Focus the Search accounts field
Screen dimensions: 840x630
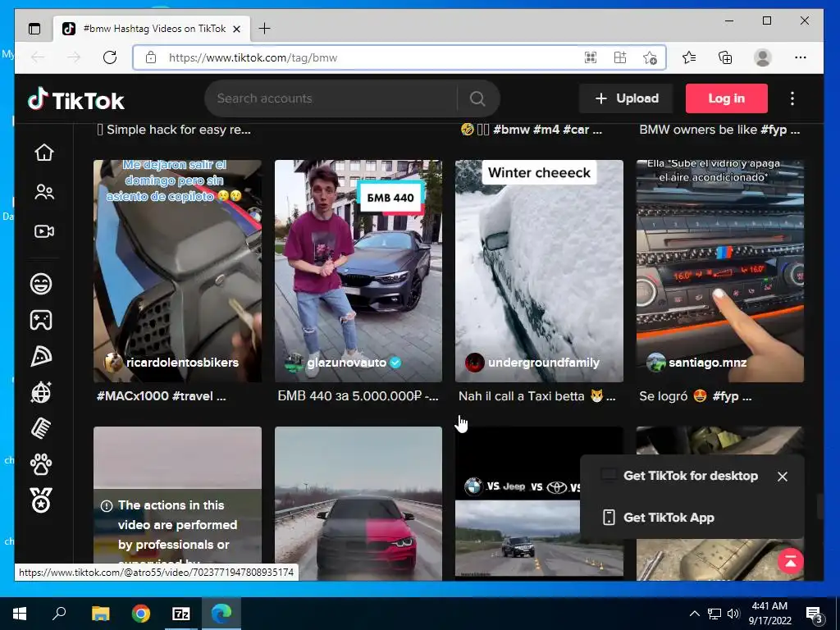point(332,98)
